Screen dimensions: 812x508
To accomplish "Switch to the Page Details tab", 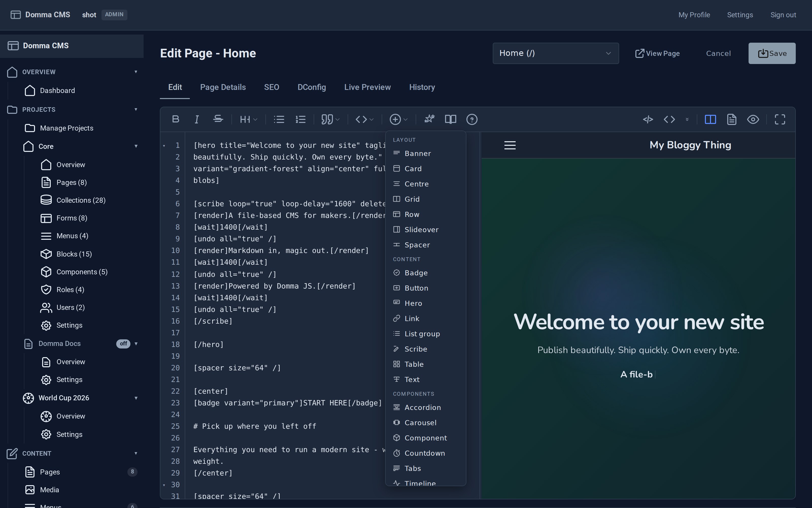I will click(223, 87).
